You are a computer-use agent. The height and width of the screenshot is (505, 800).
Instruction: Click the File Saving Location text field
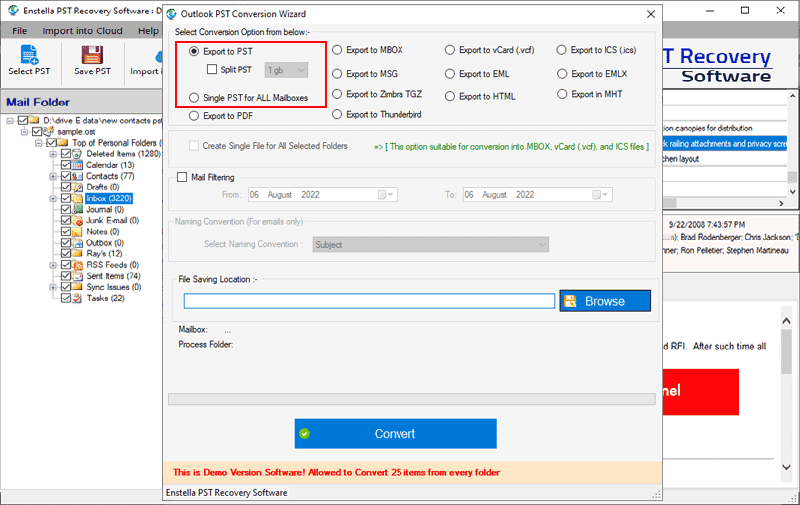pyautogui.click(x=369, y=301)
